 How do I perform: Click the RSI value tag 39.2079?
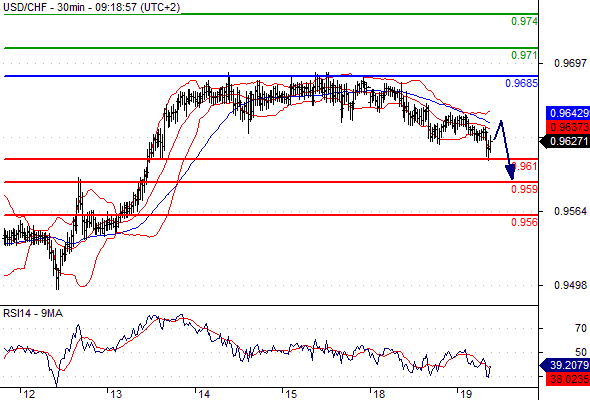[x=565, y=365]
